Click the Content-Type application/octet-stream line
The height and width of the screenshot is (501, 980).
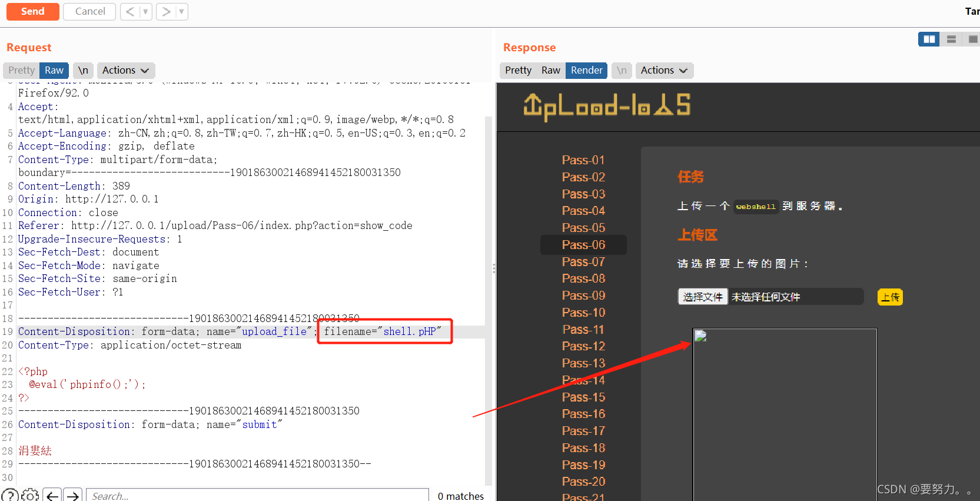(129, 345)
